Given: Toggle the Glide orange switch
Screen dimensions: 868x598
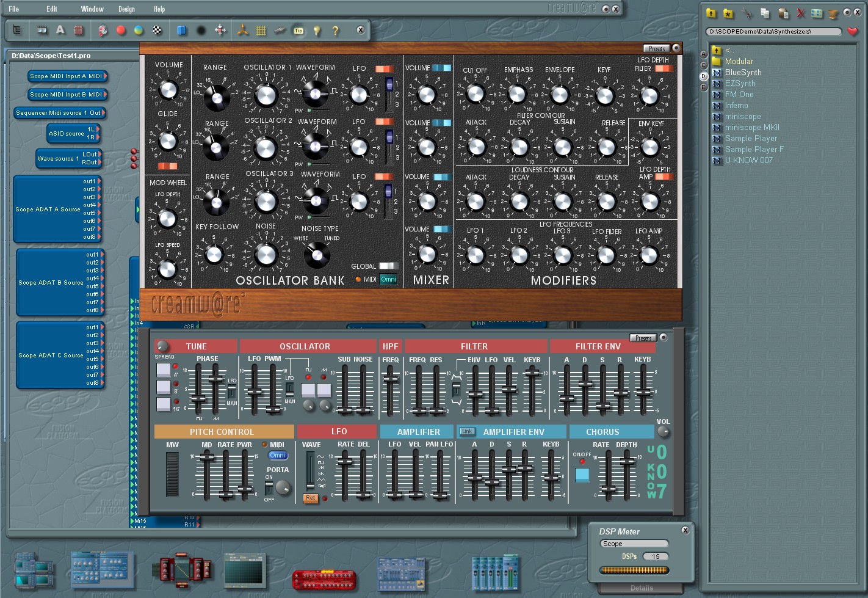Looking at the screenshot, I should [x=167, y=166].
